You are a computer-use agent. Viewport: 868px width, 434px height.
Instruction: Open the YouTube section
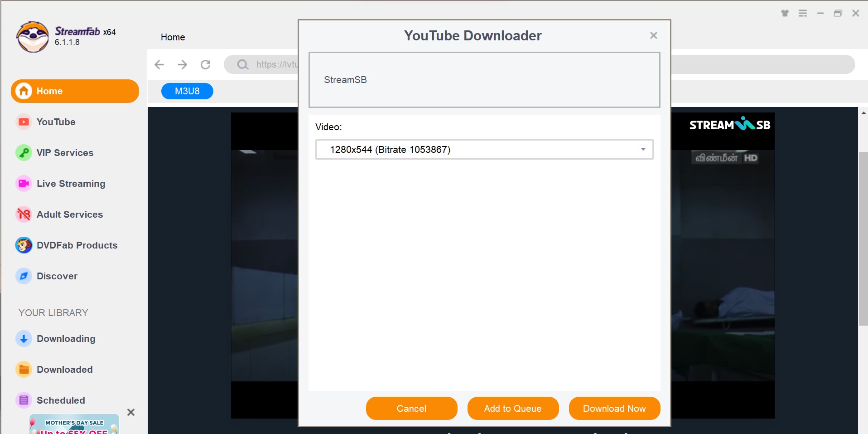56,122
